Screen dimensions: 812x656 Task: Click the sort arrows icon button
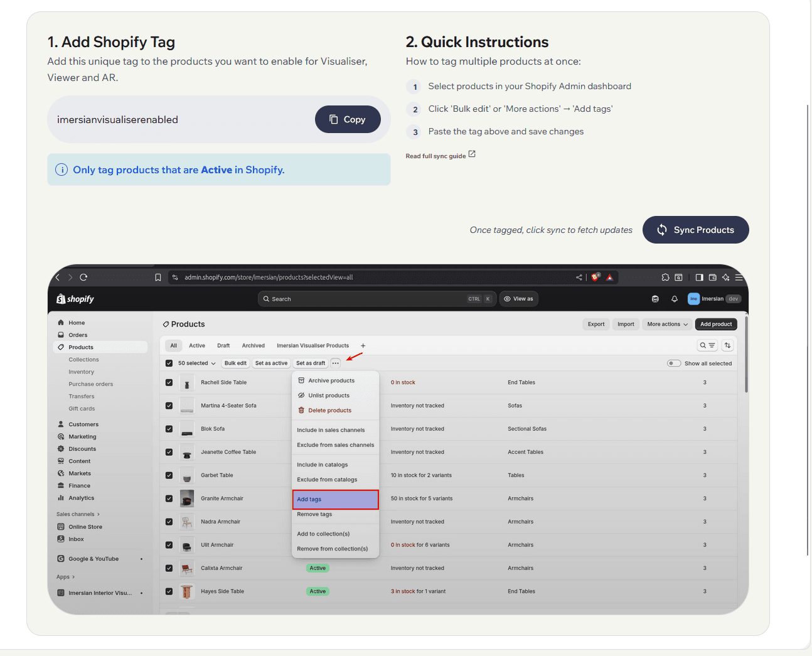[x=728, y=345]
